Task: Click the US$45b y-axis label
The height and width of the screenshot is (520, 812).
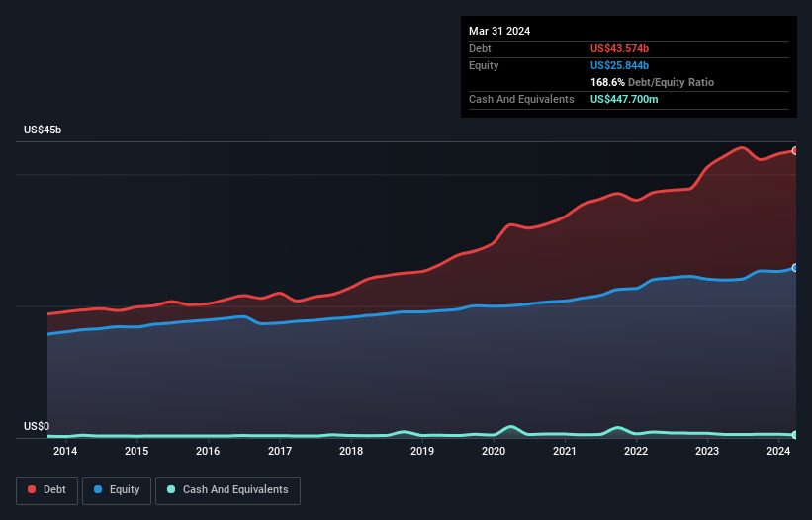Action: [43, 130]
